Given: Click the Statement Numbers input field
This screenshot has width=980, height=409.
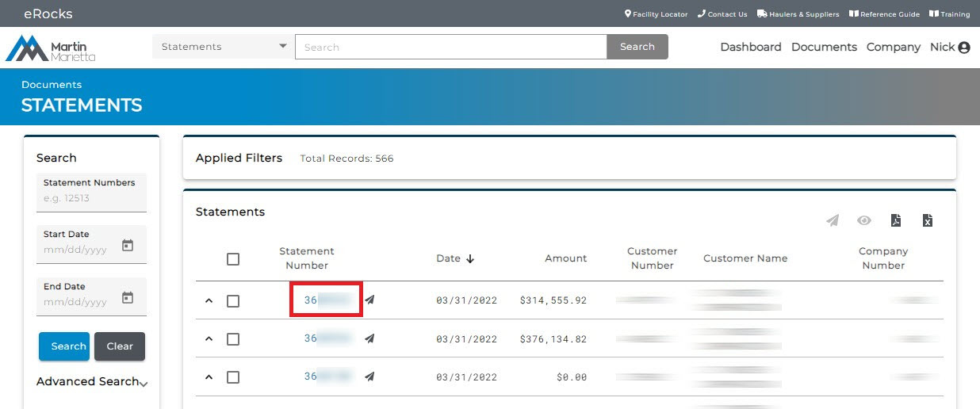Looking at the screenshot, I should (91, 198).
